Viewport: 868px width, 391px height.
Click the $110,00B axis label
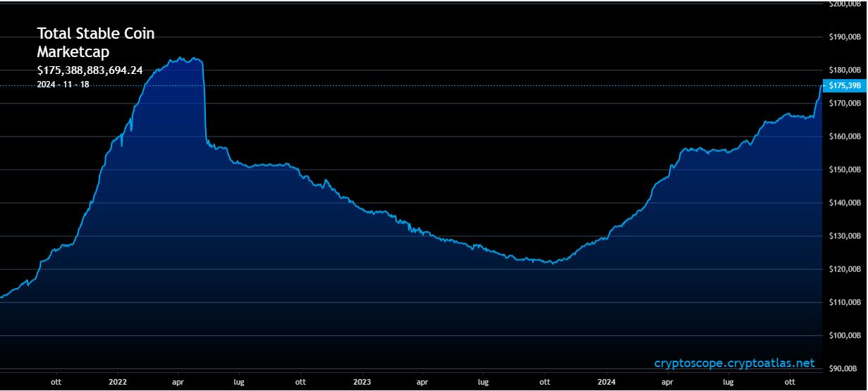point(845,302)
